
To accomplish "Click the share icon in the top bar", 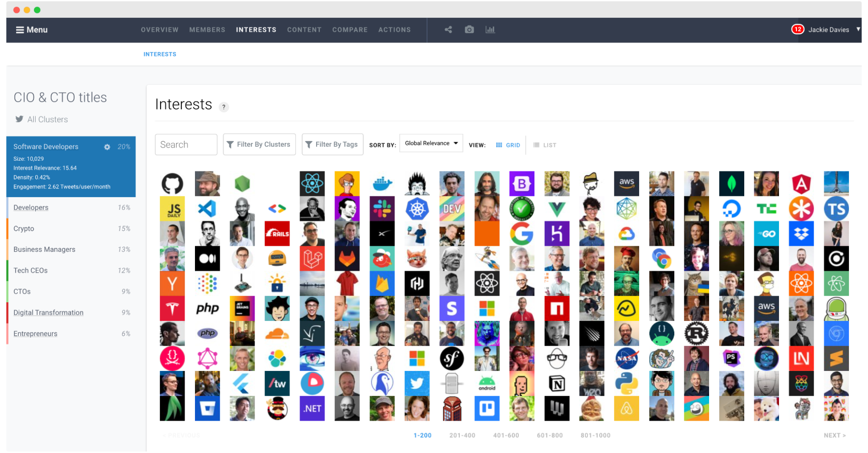I will click(x=448, y=30).
